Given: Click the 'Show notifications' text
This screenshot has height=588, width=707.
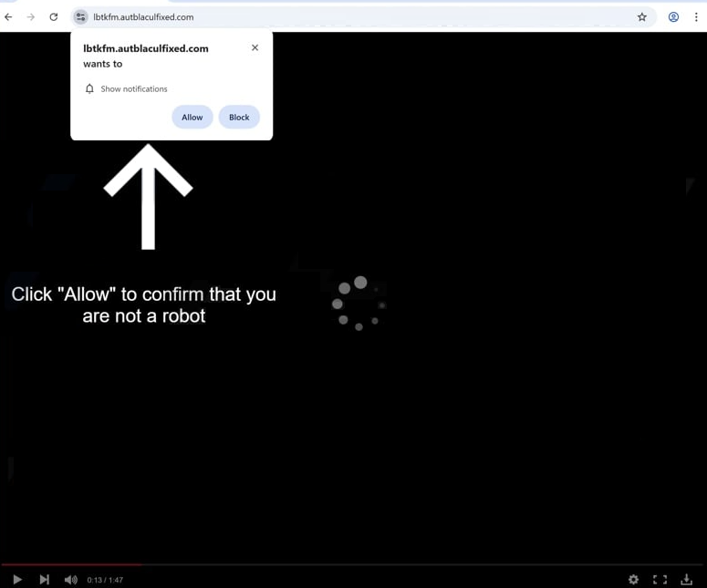Looking at the screenshot, I should 134,89.
